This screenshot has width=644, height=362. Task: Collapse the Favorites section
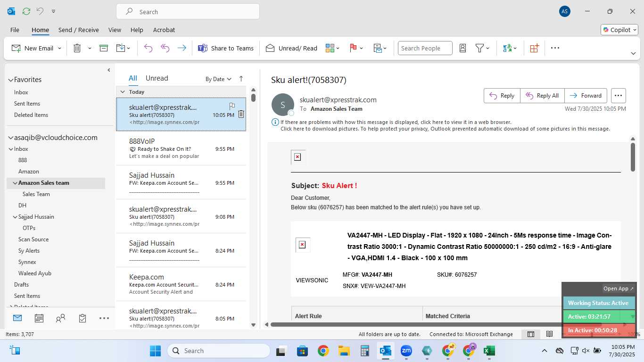[11, 80]
